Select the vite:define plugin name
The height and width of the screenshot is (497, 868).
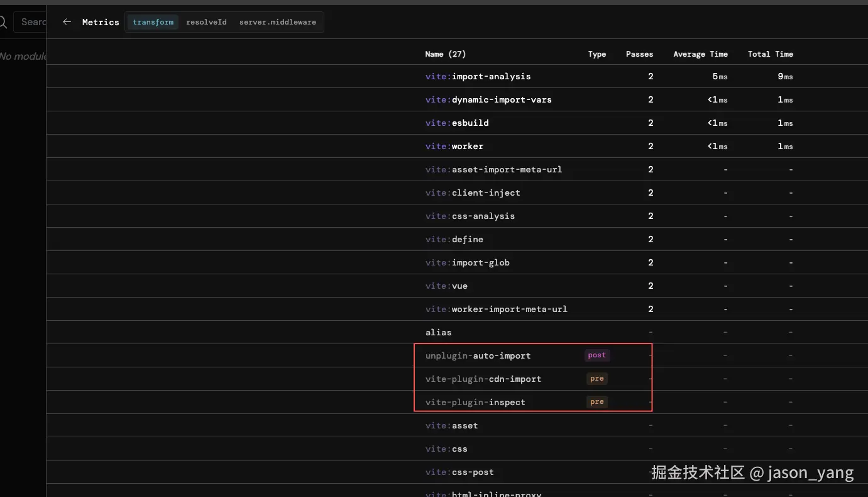[x=454, y=239]
